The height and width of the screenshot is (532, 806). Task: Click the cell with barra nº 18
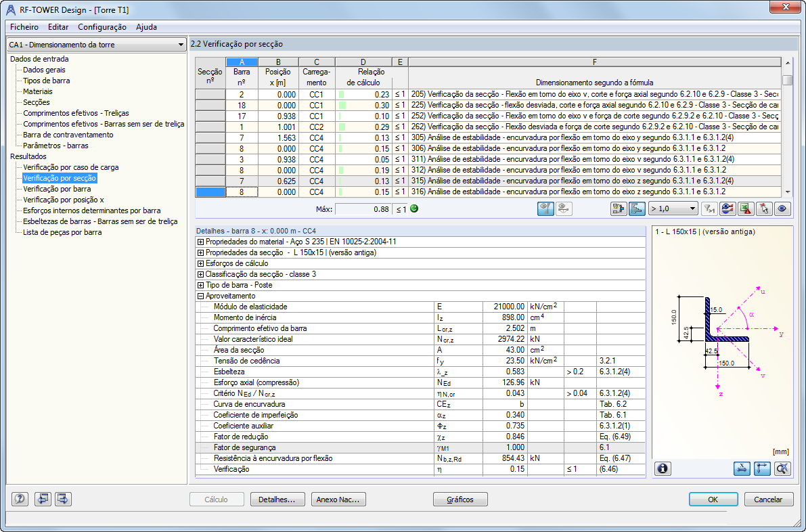pyautogui.click(x=242, y=106)
